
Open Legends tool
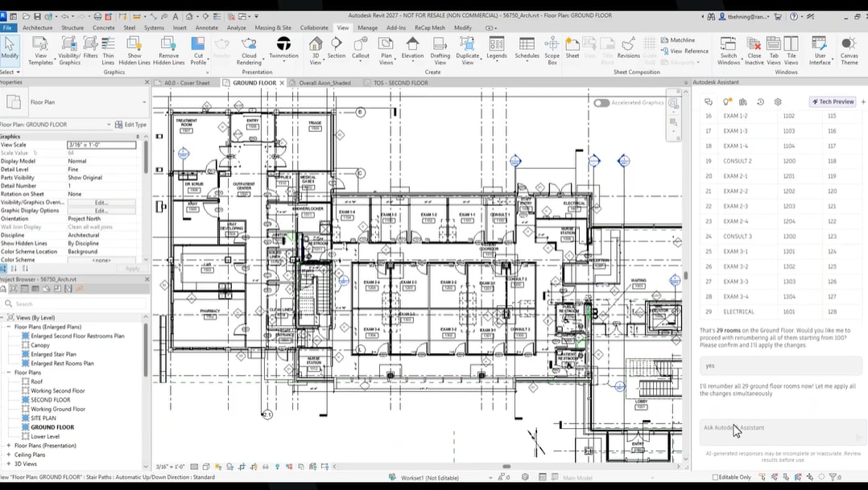point(497,48)
